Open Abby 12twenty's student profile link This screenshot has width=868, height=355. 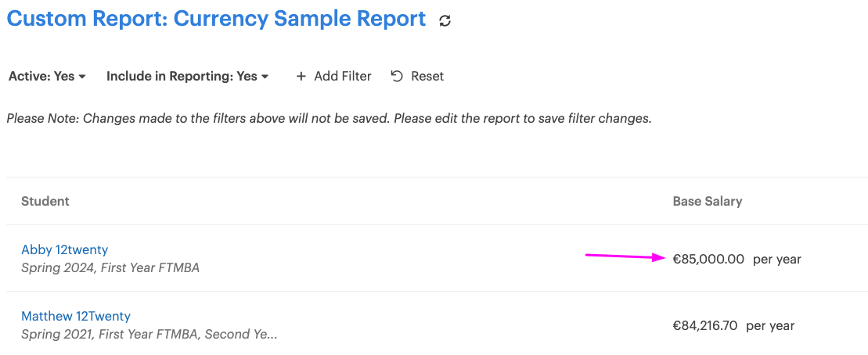coord(65,250)
